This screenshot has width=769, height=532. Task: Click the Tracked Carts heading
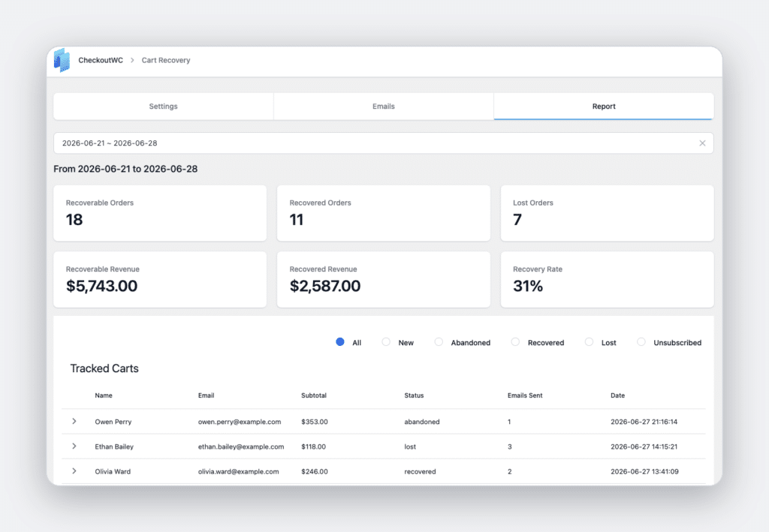click(x=104, y=368)
